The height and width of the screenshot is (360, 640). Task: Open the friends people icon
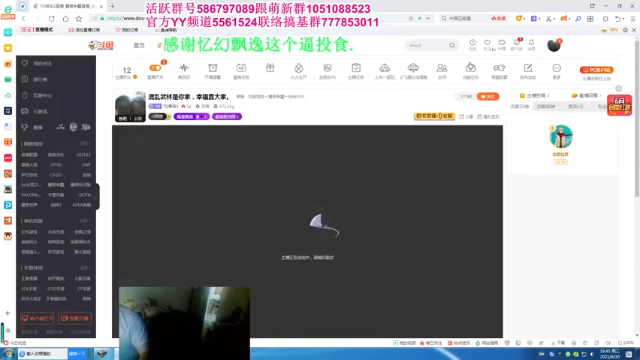point(442,68)
